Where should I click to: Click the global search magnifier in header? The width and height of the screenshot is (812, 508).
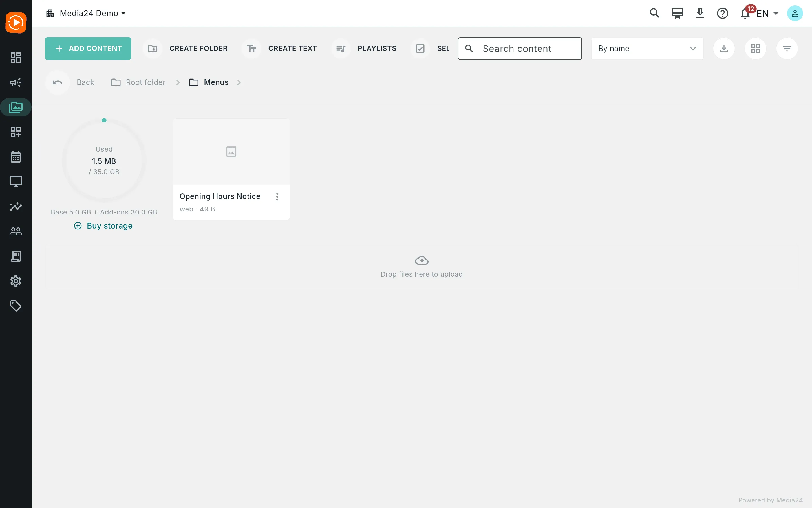point(655,14)
